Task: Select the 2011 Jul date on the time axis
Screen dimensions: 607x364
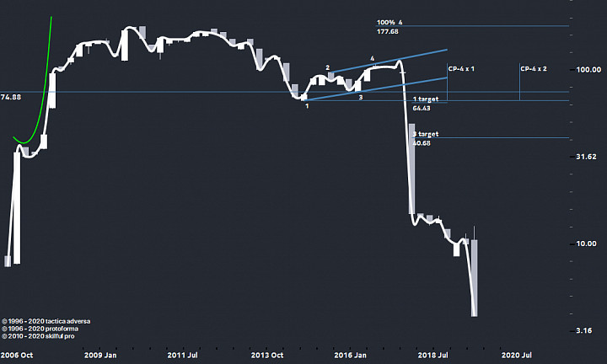Action: click(x=182, y=355)
